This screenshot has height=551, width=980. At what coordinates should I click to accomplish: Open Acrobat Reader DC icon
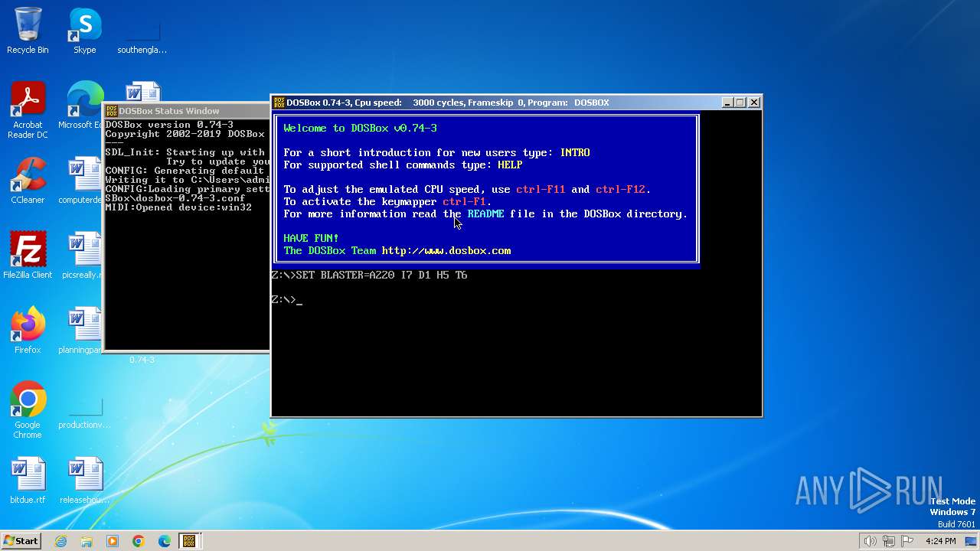coord(28,109)
